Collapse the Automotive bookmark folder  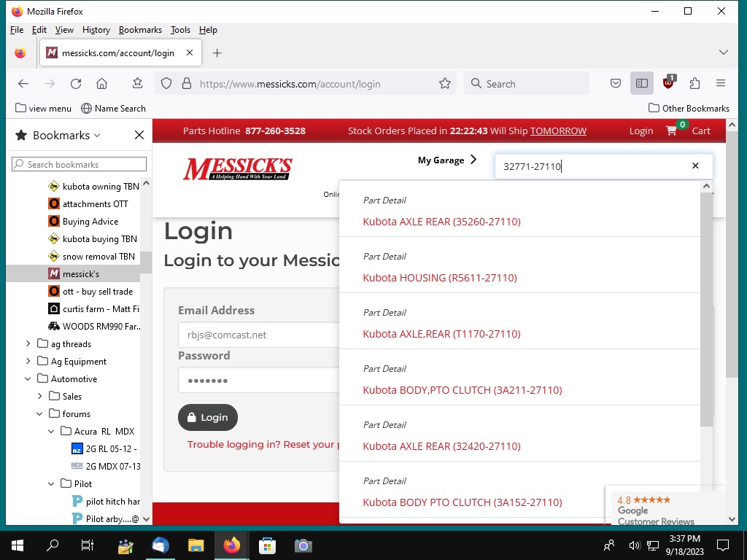coord(28,379)
